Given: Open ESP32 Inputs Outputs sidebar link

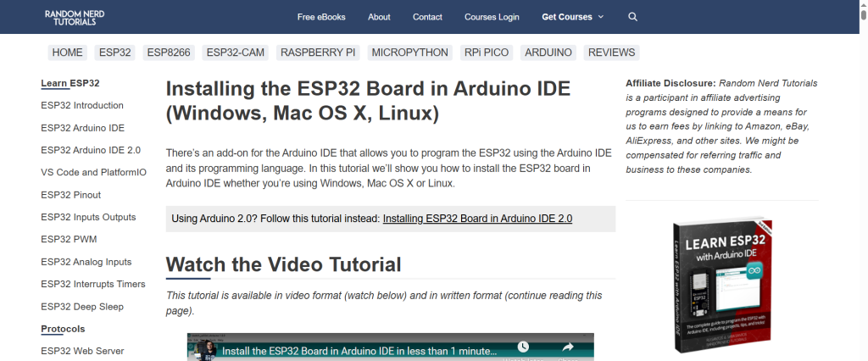Looking at the screenshot, I should point(88,217).
